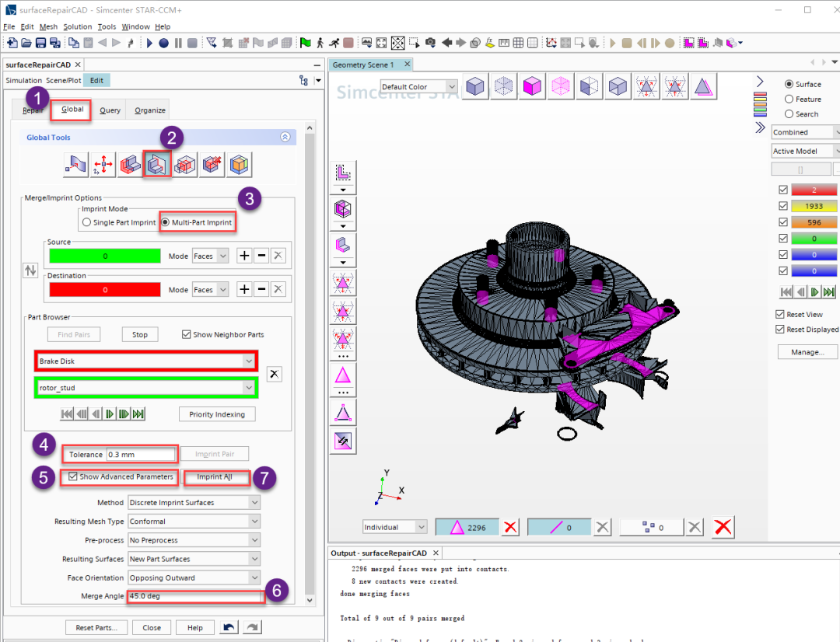840x642 pixels.
Task: Open the Resulting Mesh Type Conformal dropdown
Action: tap(194, 521)
